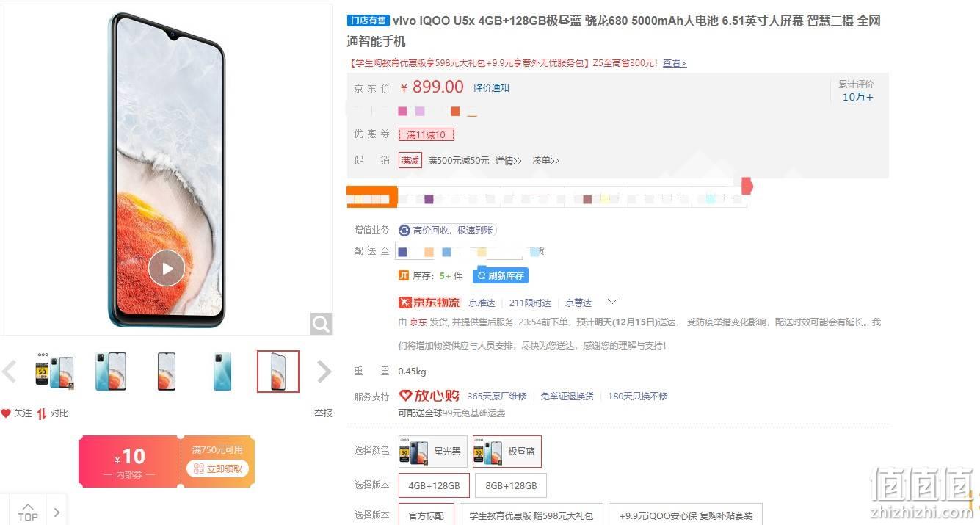Click the orange tab on promo strip
The width and height of the screenshot is (980, 525).
pyautogui.click(x=372, y=198)
